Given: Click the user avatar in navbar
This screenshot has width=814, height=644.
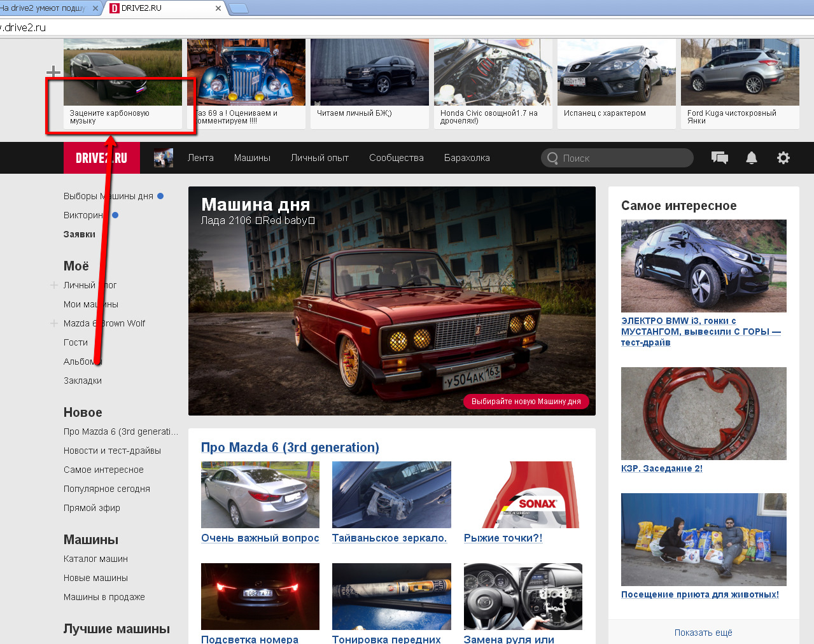Looking at the screenshot, I should coord(164,158).
